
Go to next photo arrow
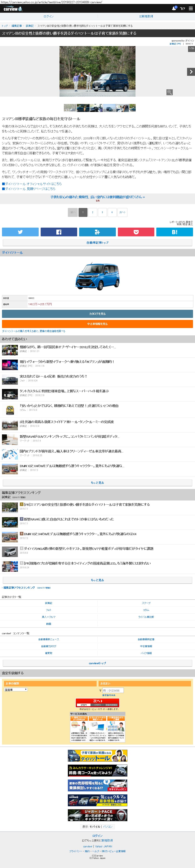pos(191,71)
